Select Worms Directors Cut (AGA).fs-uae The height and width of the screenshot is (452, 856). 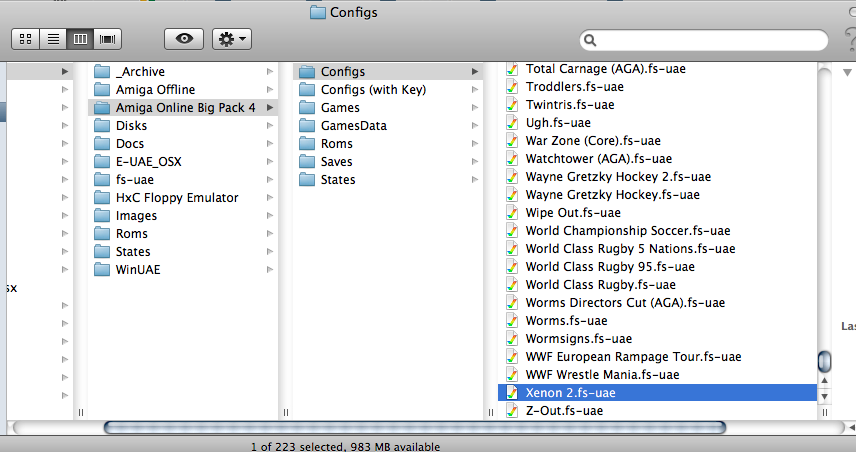click(x=657, y=303)
